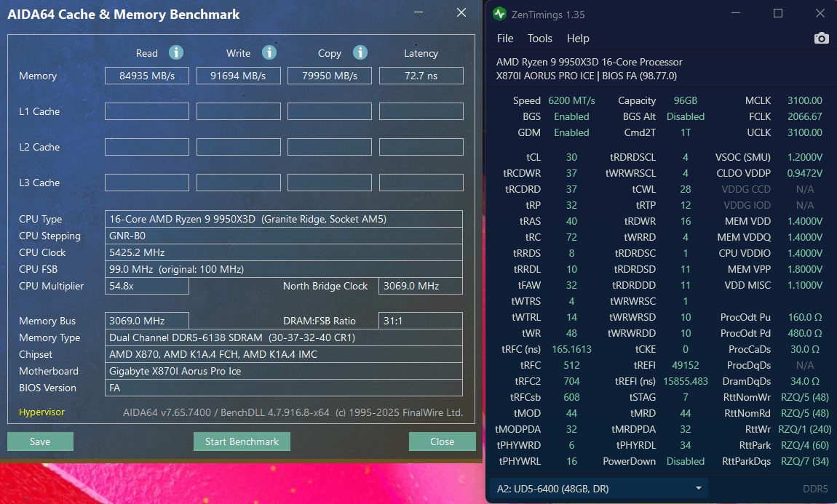Click the Memory Read 84935 MB/s field
This screenshot has height=504, width=837.
tap(147, 76)
